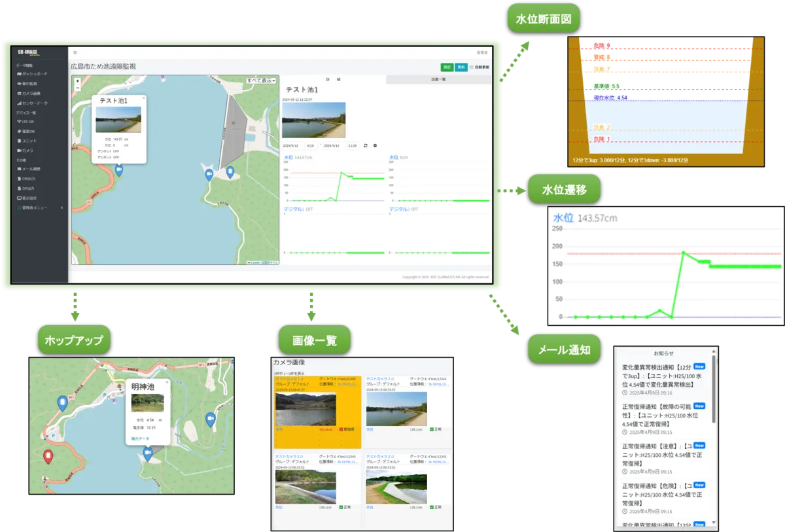Open the 管理者 user menu at top right
The height and width of the screenshot is (532, 785).
[482, 52]
